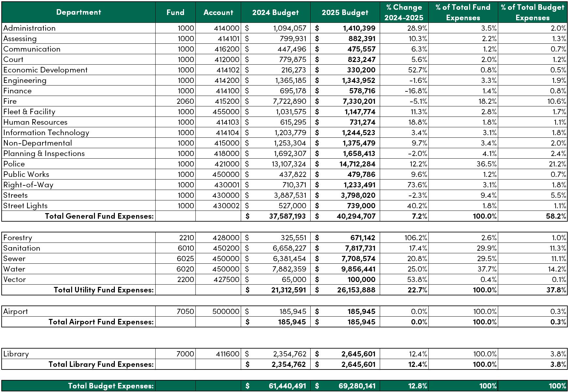Click Library account number 411600
This screenshot has width=568, height=392.
228,354
